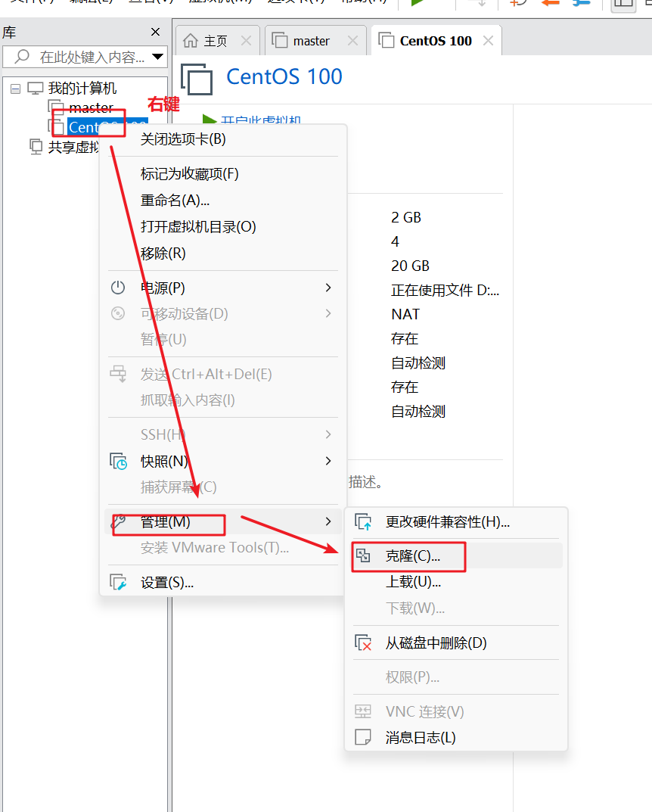Select master in the library tree

pos(91,107)
